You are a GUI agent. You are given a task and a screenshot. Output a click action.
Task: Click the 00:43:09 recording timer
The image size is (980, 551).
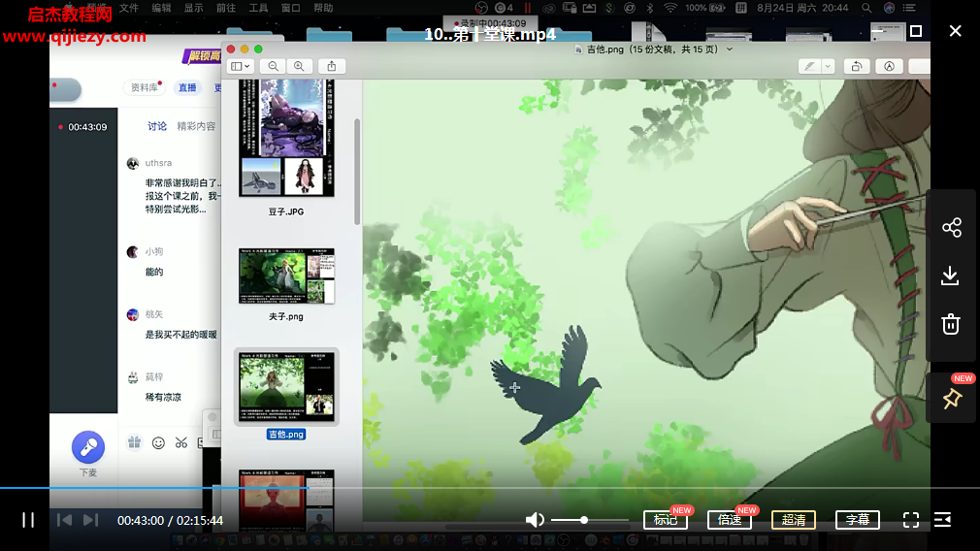point(87,127)
